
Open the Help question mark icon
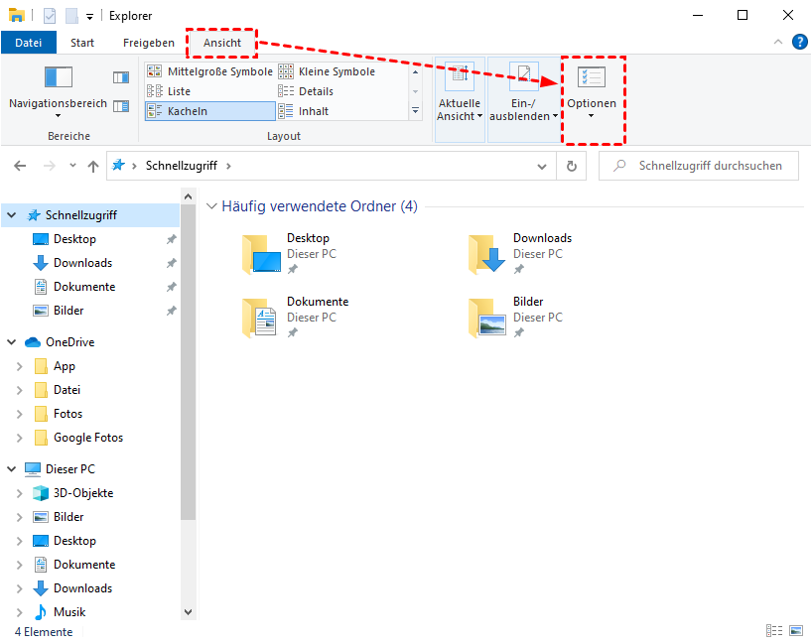[x=799, y=42]
